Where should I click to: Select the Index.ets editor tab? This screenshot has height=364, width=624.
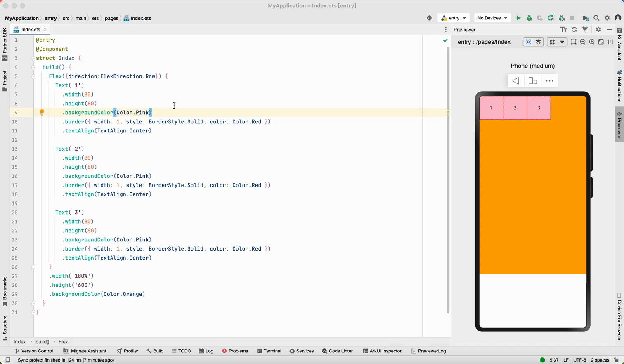click(31, 30)
